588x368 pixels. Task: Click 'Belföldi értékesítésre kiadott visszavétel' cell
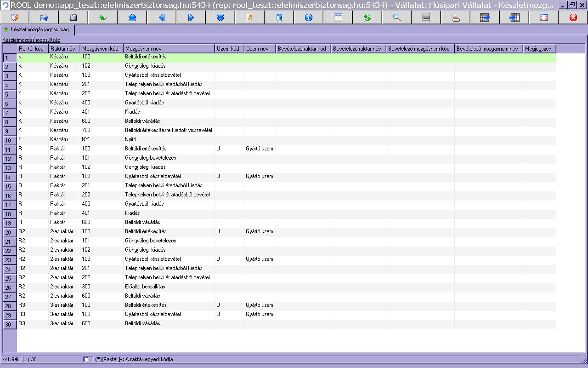click(169, 130)
